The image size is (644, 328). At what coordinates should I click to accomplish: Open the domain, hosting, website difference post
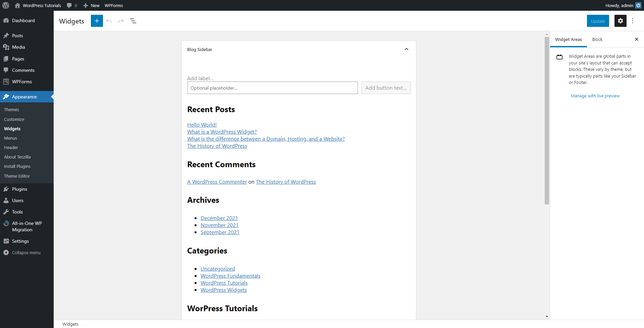tap(266, 139)
